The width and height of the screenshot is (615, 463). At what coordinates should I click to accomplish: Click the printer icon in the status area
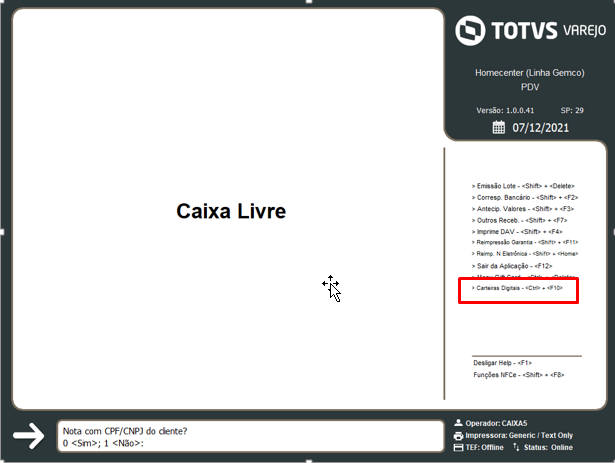458,436
